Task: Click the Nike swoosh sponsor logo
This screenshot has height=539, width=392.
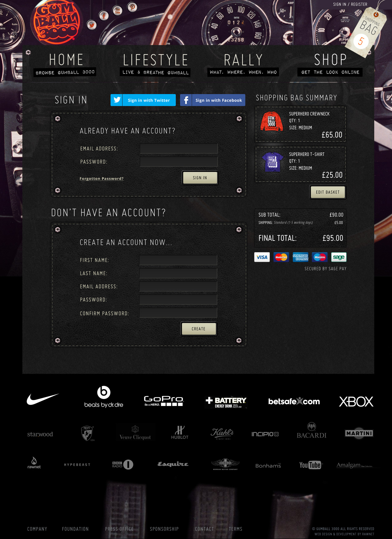Action: click(x=43, y=399)
